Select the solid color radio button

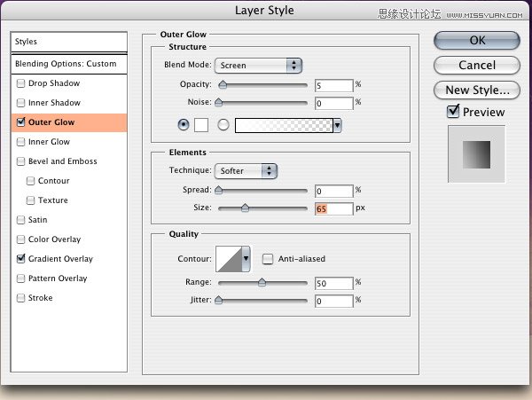click(184, 125)
